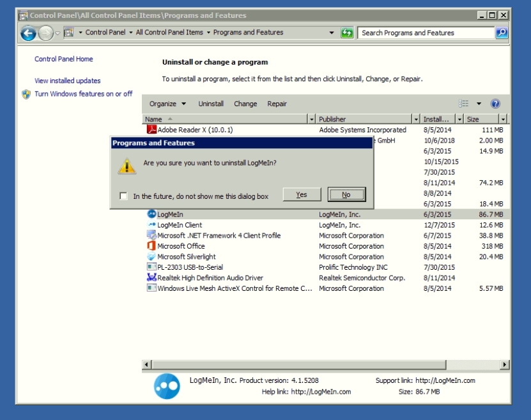Image resolution: width=531 pixels, height=420 pixels.
Task: Click the horizontal scrollbar left arrow
Action: click(146, 364)
